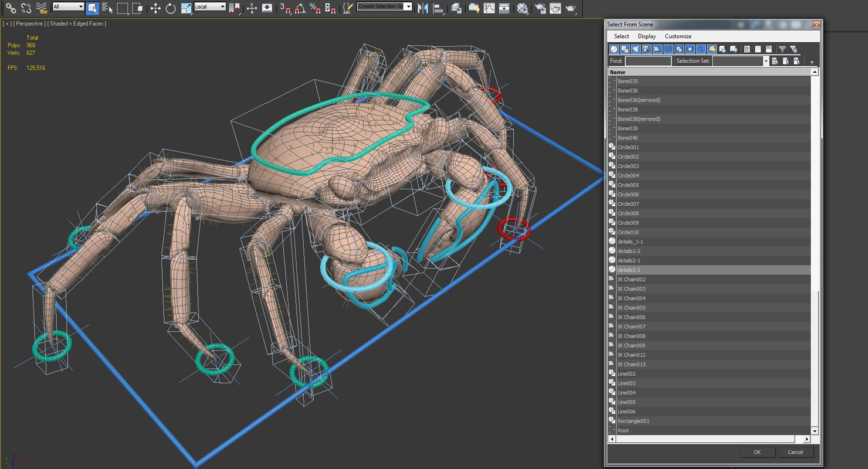Image resolution: width=868 pixels, height=469 pixels.
Task: Toggle Keyboard Shortcut Override
Action: (267, 8)
